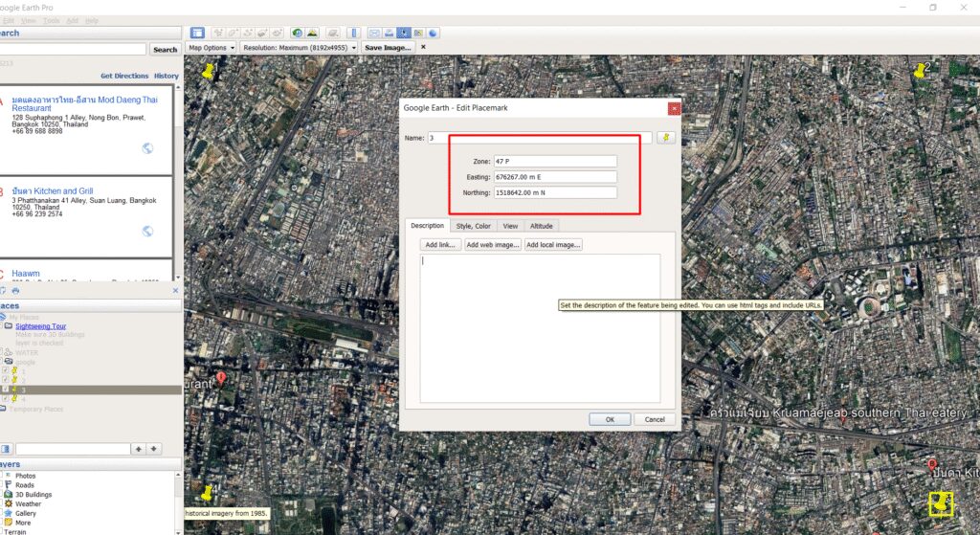Click the placemark Name input field
980x535 pixels.
(x=540, y=138)
